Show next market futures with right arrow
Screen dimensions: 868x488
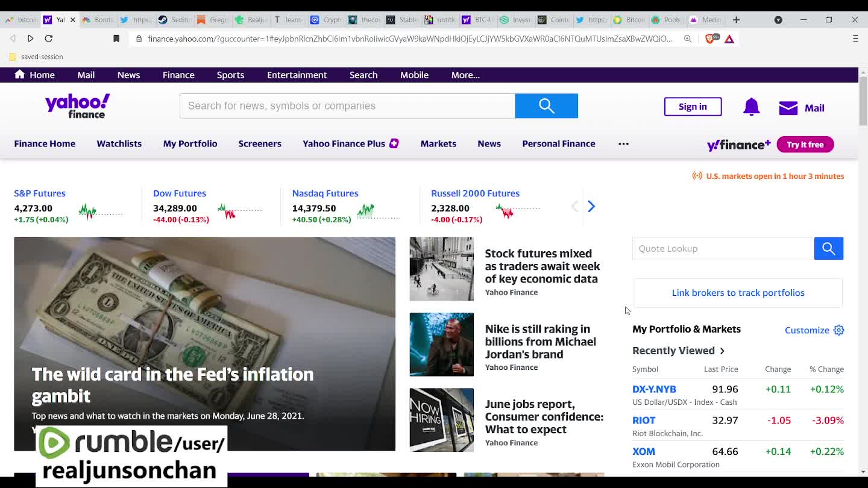coord(591,207)
